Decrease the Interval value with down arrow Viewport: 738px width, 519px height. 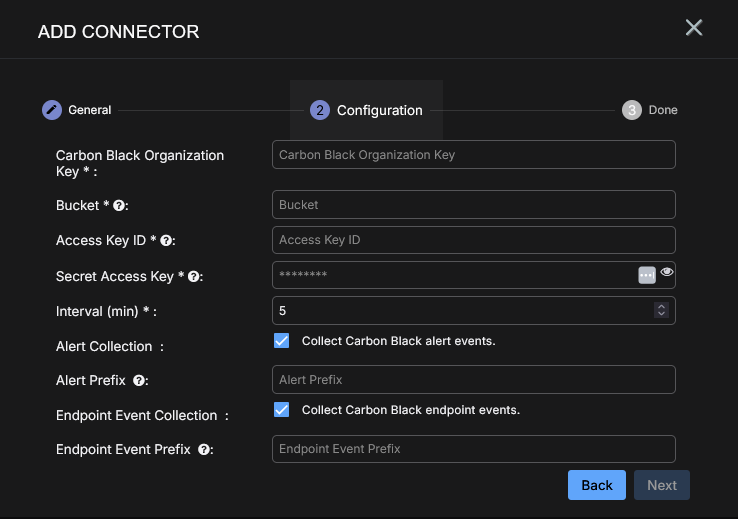point(661,314)
